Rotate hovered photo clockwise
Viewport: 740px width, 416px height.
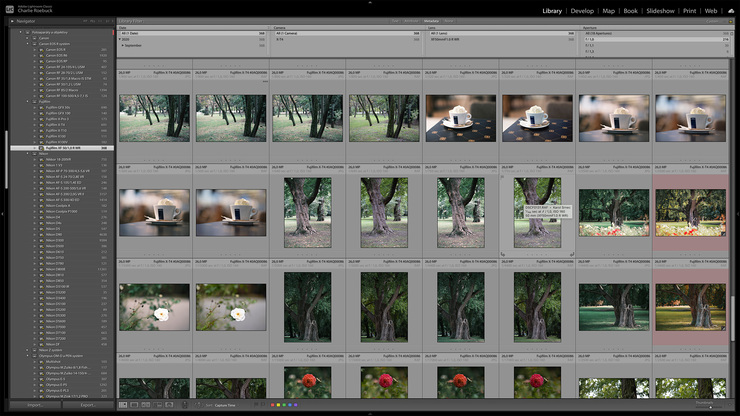pyautogui.click(x=572, y=254)
